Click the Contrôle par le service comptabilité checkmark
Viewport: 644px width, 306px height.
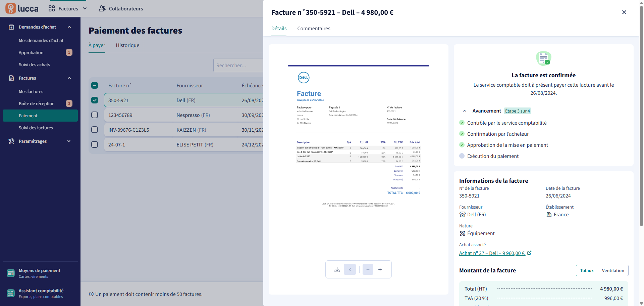click(x=462, y=123)
